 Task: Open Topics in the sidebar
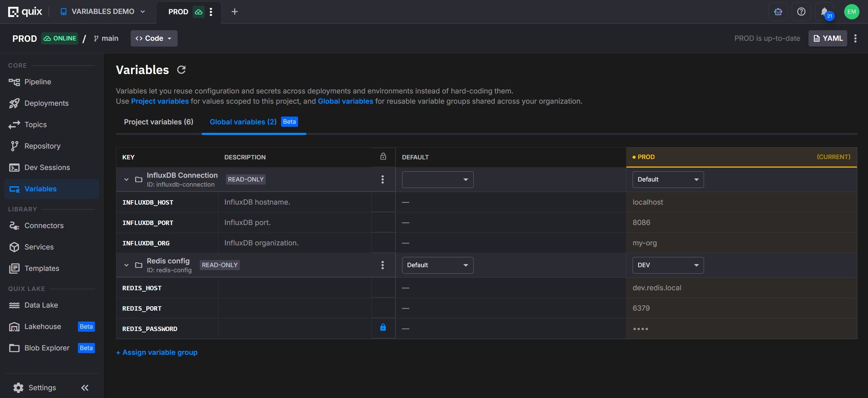click(x=51, y=125)
